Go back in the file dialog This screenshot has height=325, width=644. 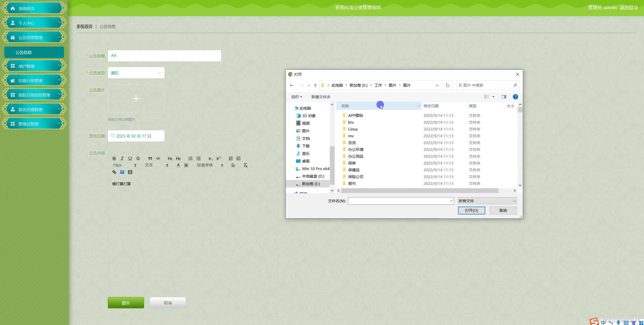pos(292,85)
